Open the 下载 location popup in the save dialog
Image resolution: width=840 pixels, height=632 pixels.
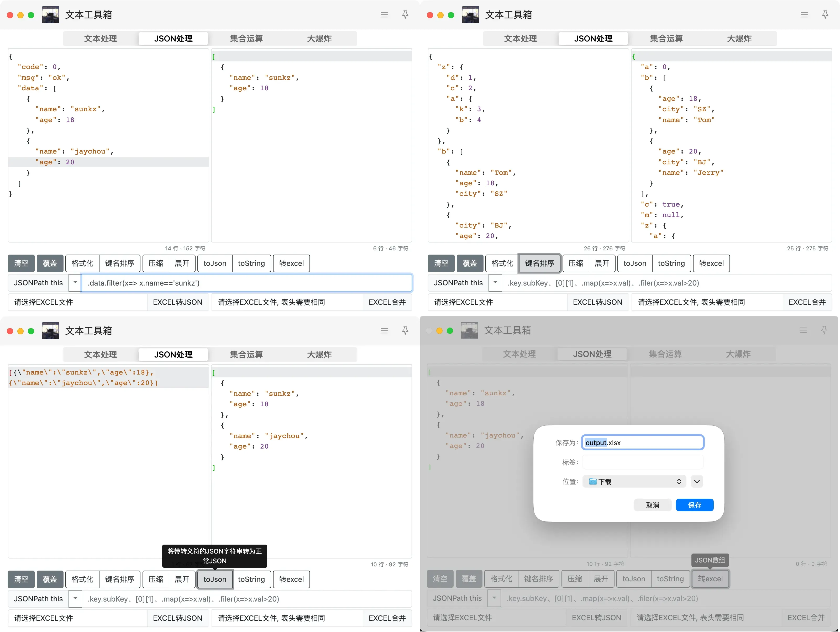(x=634, y=481)
